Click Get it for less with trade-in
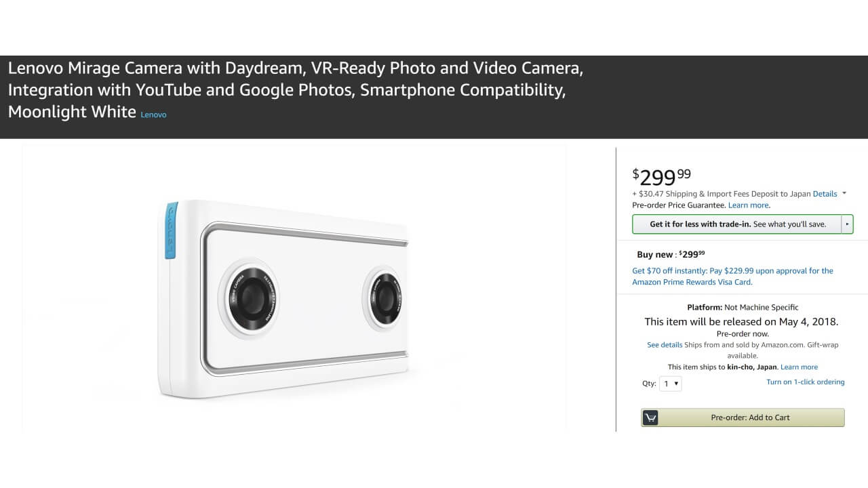This screenshot has height=488, width=868. pos(737,224)
